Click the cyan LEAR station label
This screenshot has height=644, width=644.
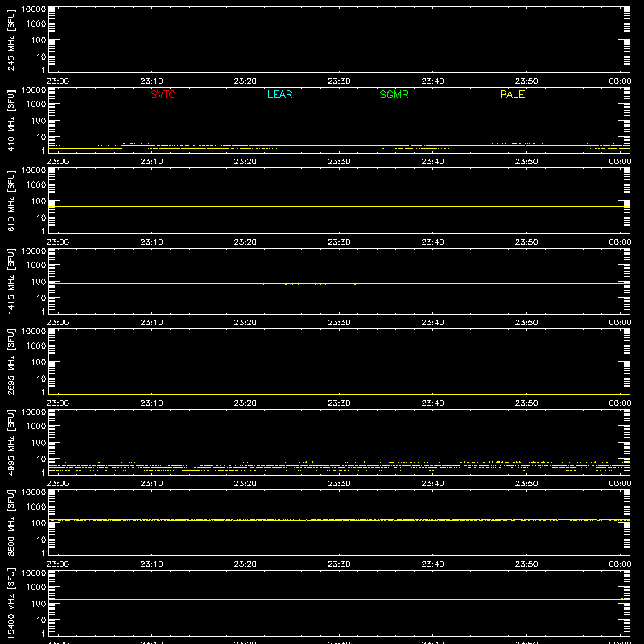coord(279,94)
